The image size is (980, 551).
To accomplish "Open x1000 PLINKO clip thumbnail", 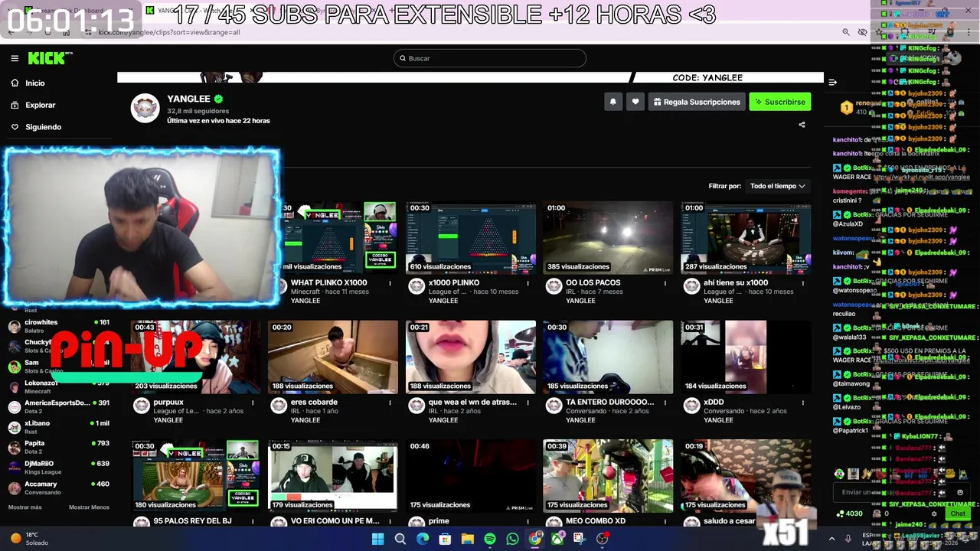I will tap(471, 237).
